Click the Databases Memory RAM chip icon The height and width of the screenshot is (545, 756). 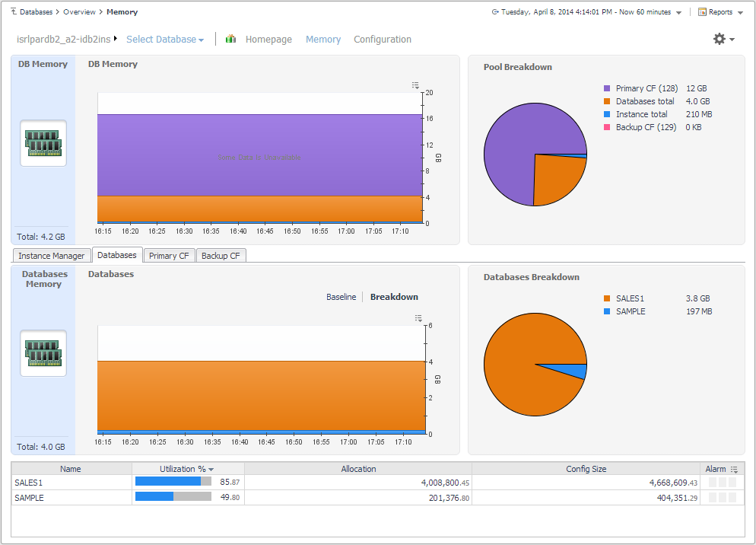click(x=43, y=353)
